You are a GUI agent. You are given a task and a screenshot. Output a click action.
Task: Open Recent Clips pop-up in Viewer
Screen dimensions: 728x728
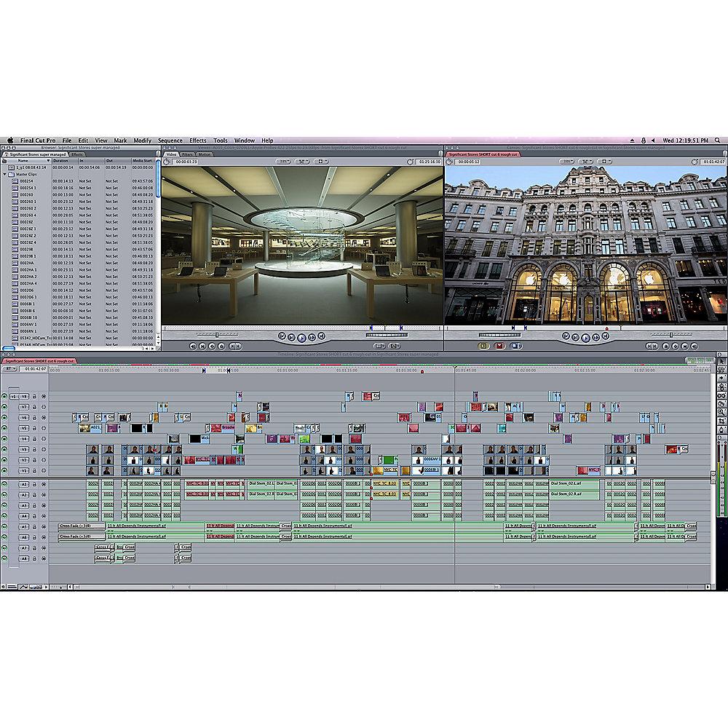pyautogui.click(x=379, y=346)
